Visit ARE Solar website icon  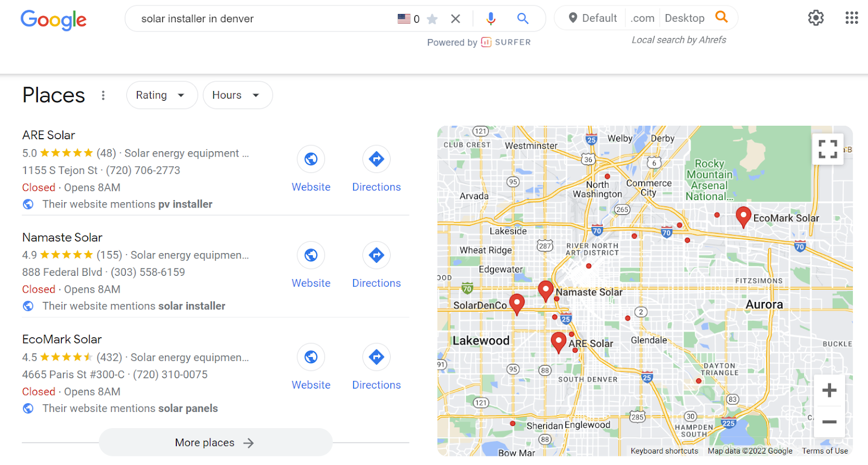point(311,159)
